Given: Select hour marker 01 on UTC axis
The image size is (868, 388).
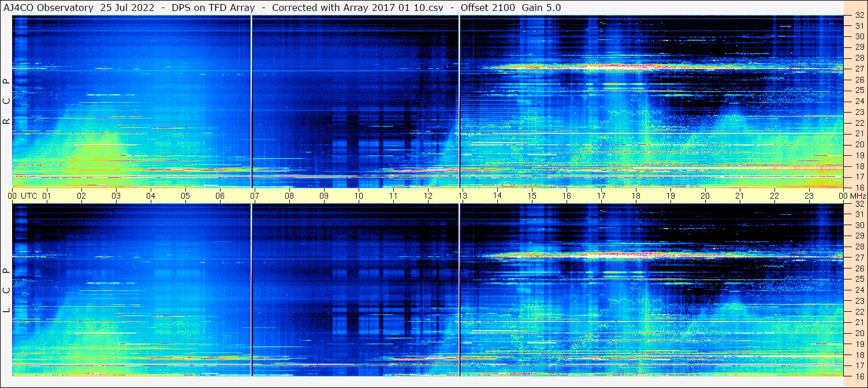Looking at the screenshot, I should [47, 196].
